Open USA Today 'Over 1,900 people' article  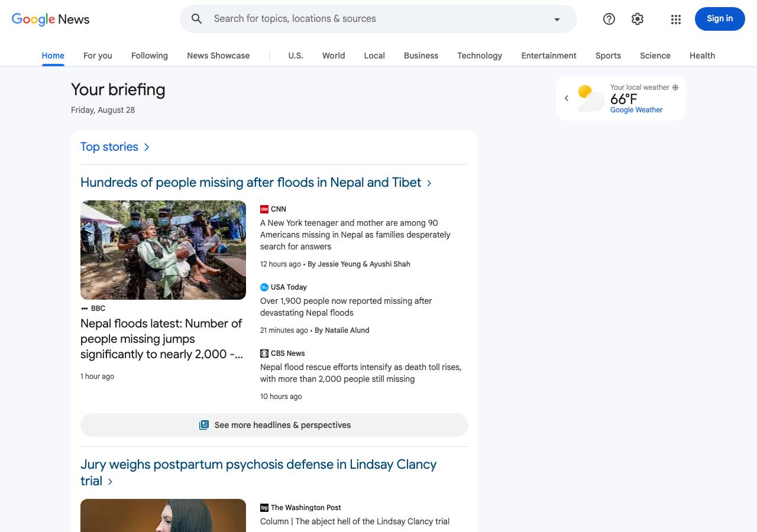click(x=346, y=307)
